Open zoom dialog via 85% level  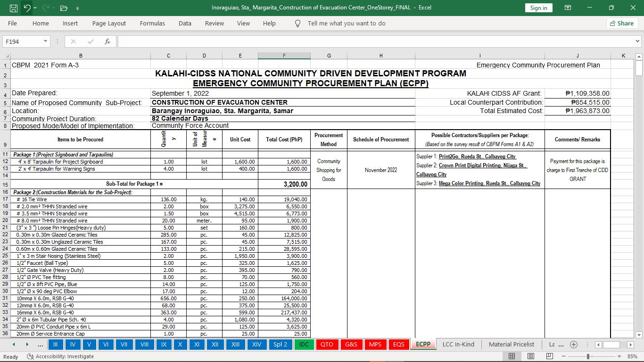click(x=632, y=356)
